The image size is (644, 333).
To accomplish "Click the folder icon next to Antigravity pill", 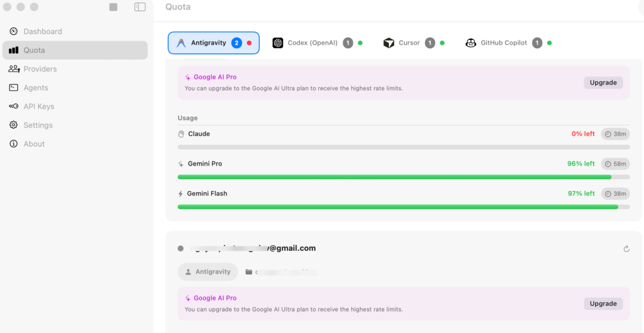I will tap(249, 272).
